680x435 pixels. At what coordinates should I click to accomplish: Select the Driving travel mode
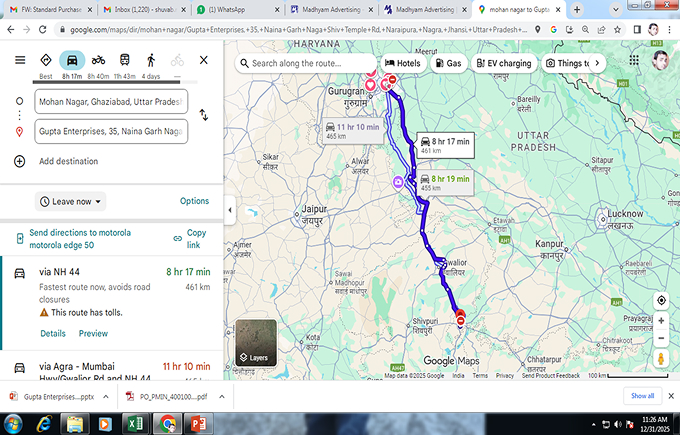coord(72,60)
